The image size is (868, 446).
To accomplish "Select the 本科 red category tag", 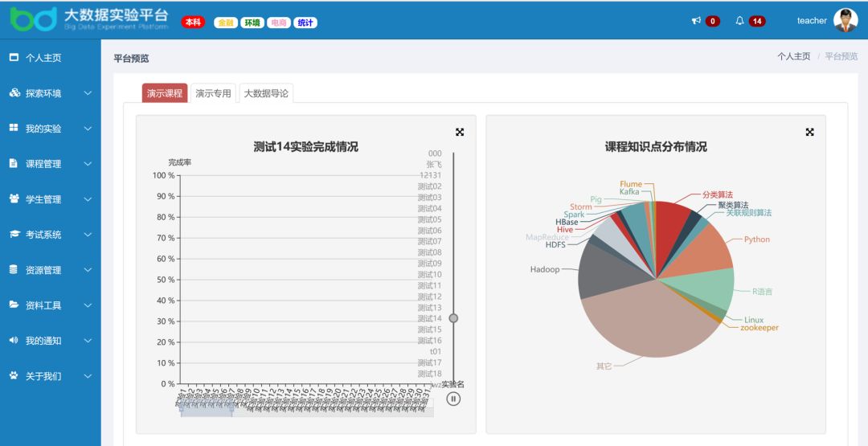I will (x=193, y=23).
